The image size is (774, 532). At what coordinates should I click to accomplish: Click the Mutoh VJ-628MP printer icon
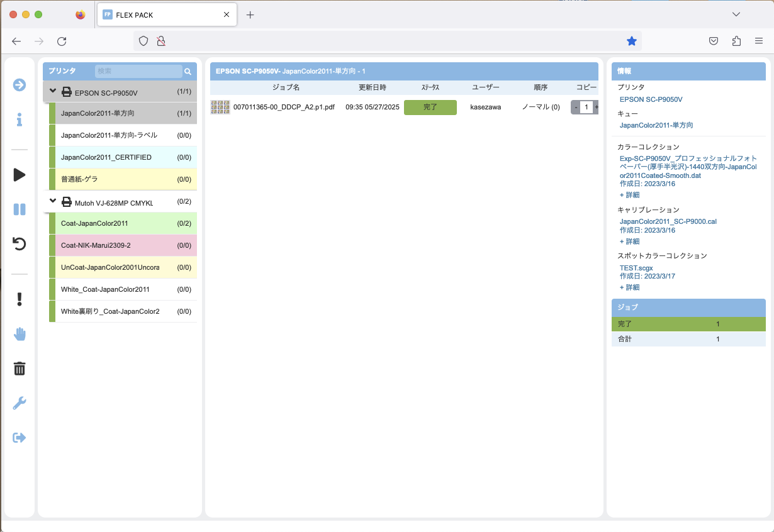67,202
